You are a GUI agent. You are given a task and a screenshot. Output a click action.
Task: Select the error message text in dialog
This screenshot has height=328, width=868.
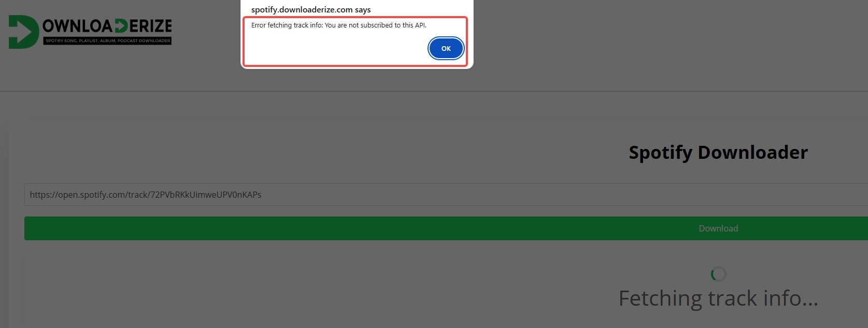click(x=339, y=25)
